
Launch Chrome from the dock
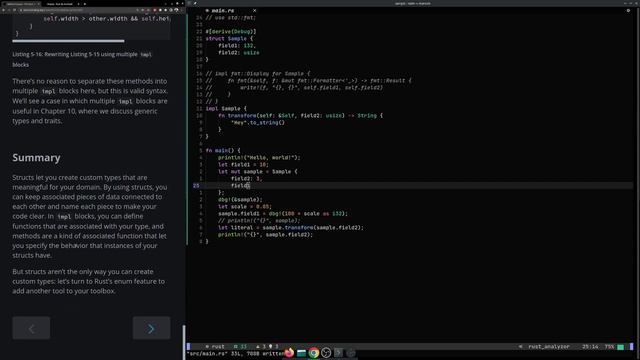(313, 353)
